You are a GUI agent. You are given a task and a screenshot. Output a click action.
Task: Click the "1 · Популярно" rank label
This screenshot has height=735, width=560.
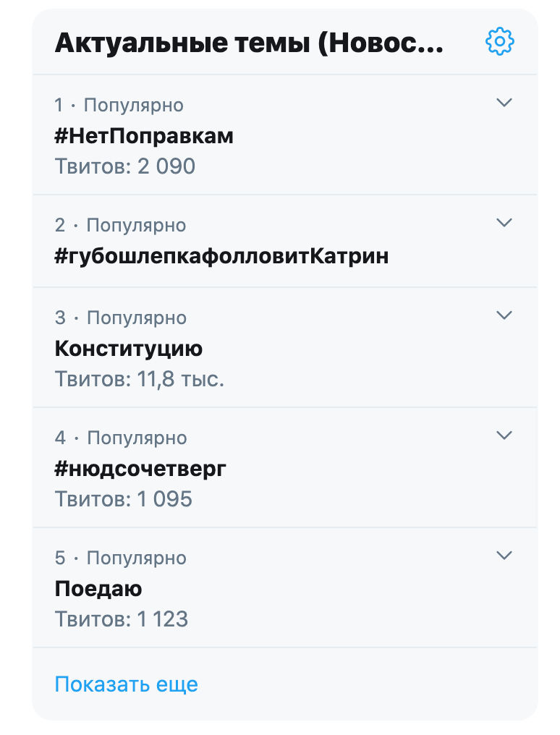(119, 106)
